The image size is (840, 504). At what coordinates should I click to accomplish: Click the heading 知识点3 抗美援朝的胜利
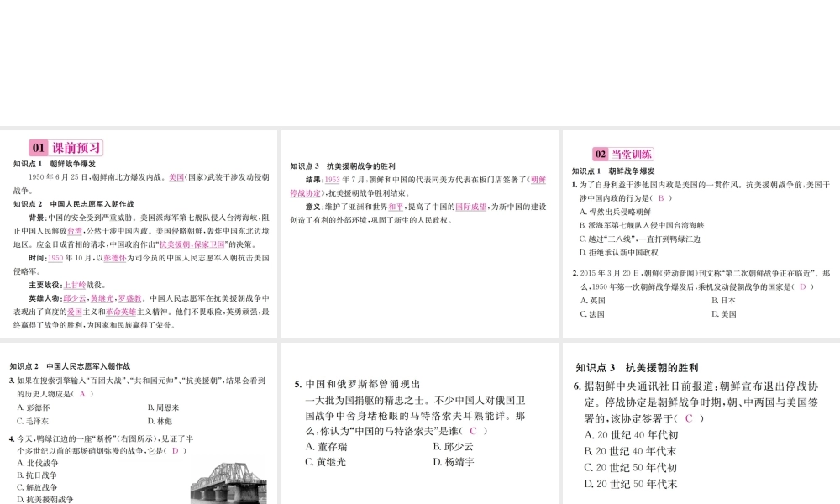pos(637,368)
